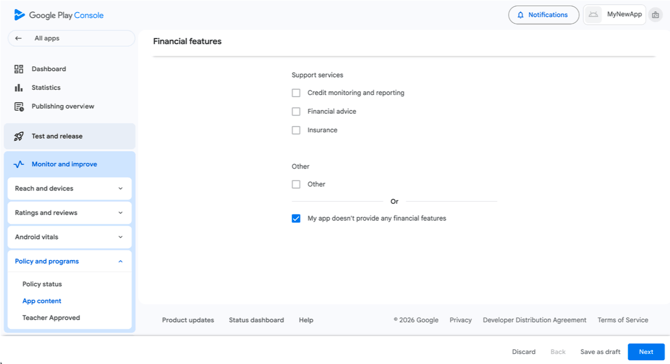Click the blue Next button
The image size is (670, 364).
pos(646,352)
